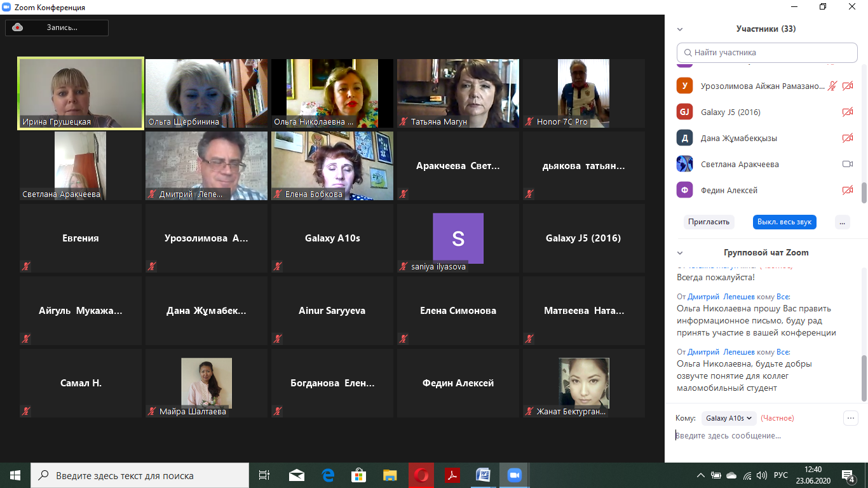Click the Windows Start button
Image resolution: width=868 pixels, height=488 pixels.
pyautogui.click(x=15, y=475)
